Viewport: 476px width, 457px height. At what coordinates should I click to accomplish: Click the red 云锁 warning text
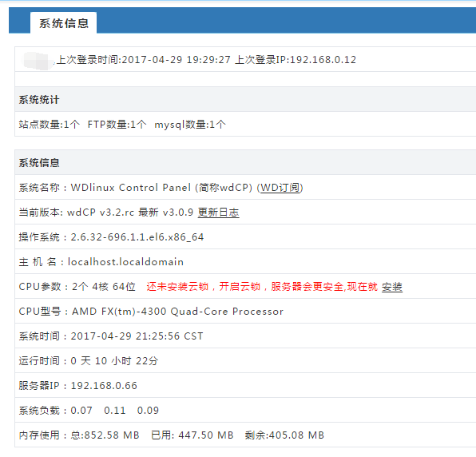point(262,287)
